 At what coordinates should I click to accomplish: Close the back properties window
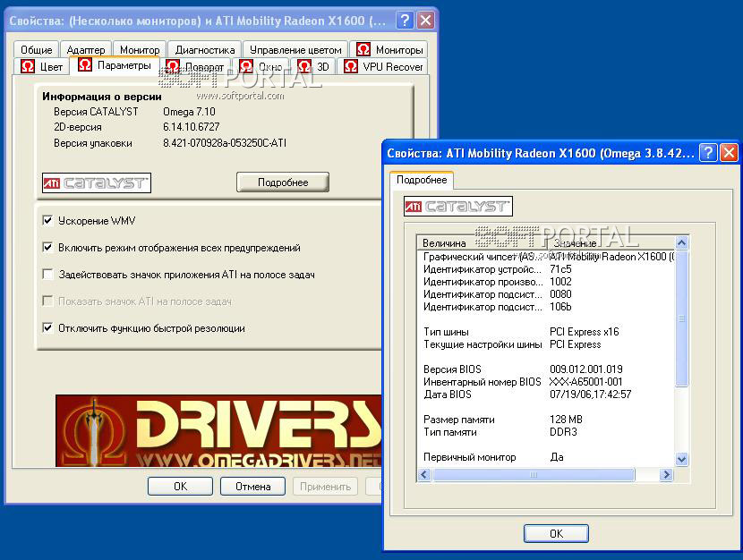[426, 21]
